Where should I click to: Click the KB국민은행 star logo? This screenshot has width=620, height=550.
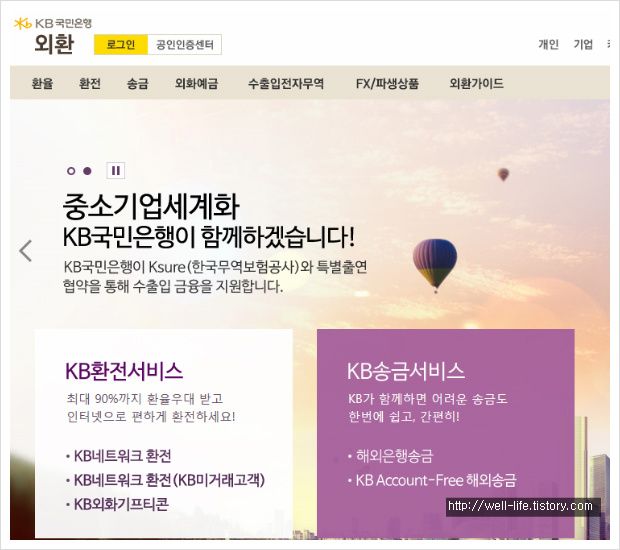(23, 24)
